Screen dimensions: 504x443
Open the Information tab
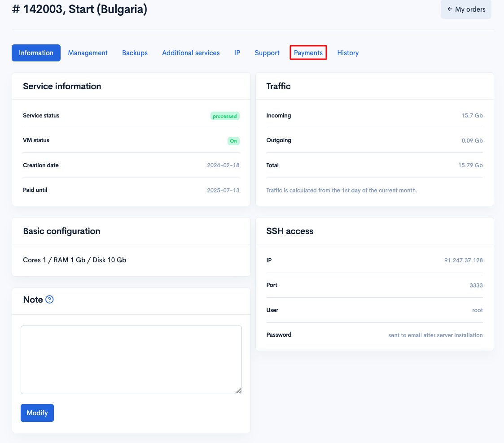[36, 53]
